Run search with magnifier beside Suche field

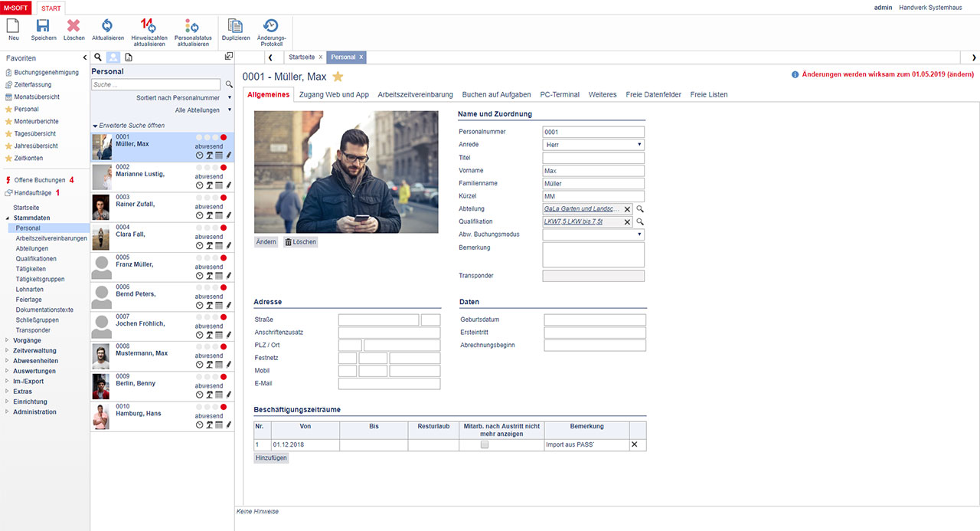pos(229,84)
